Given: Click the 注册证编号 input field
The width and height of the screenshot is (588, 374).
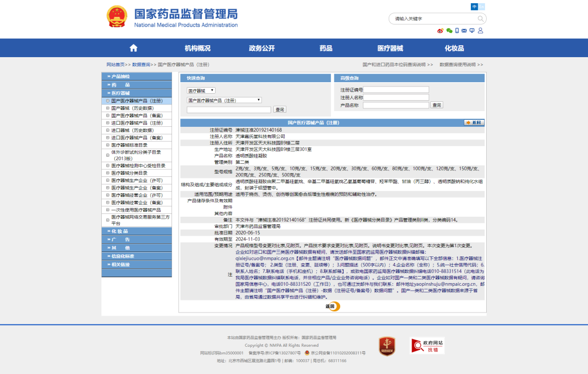Looking at the screenshot, I should [x=396, y=90].
